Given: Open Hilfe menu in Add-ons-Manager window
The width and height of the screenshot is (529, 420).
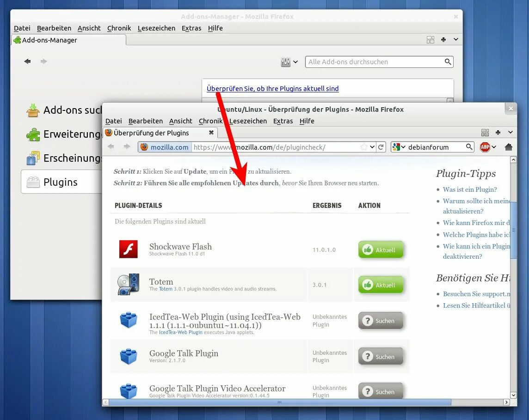Looking at the screenshot, I should (x=215, y=28).
